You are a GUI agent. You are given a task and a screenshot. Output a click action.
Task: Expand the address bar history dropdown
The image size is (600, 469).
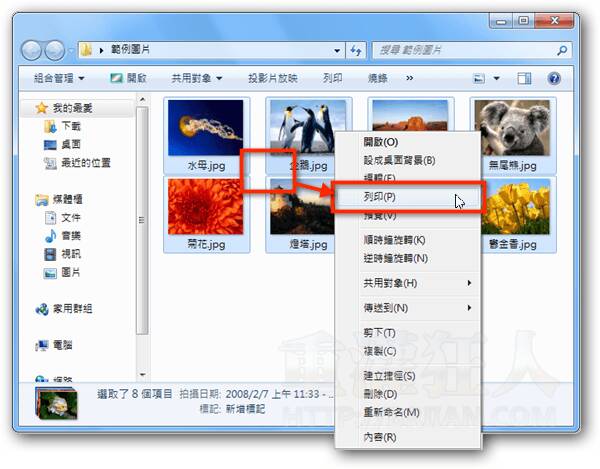pos(337,50)
